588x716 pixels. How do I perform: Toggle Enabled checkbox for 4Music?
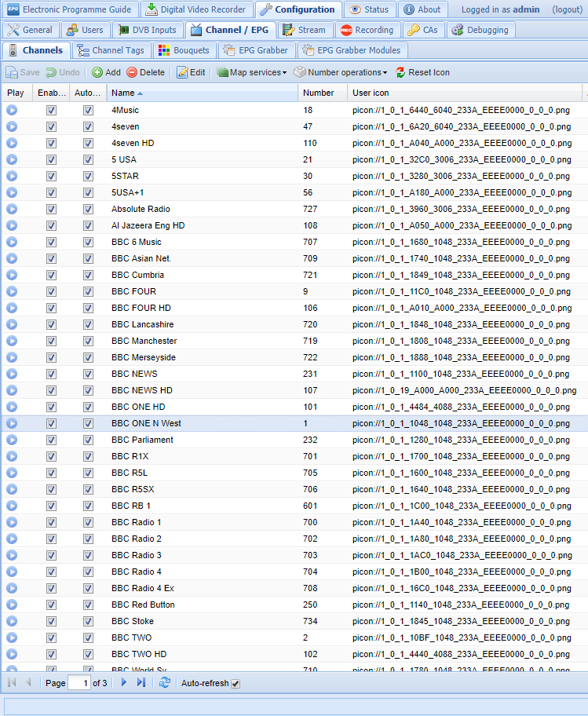(51, 111)
